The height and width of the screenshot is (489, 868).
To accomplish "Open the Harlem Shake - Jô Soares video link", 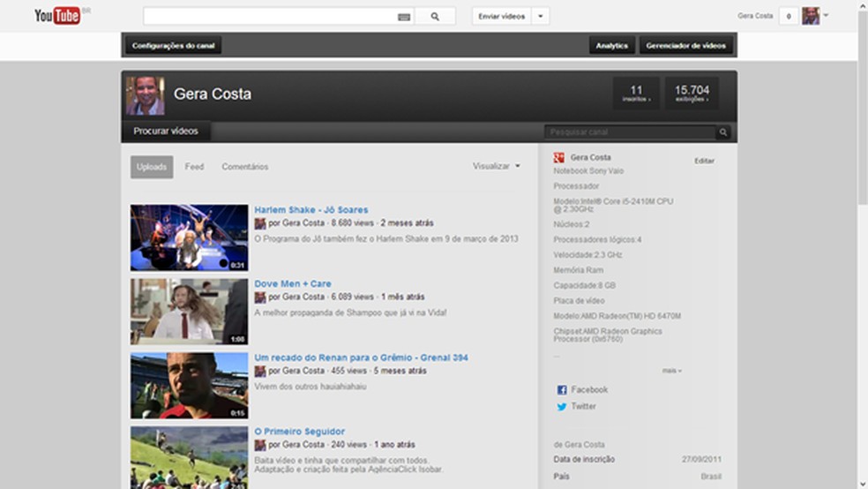I will (311, 210).
